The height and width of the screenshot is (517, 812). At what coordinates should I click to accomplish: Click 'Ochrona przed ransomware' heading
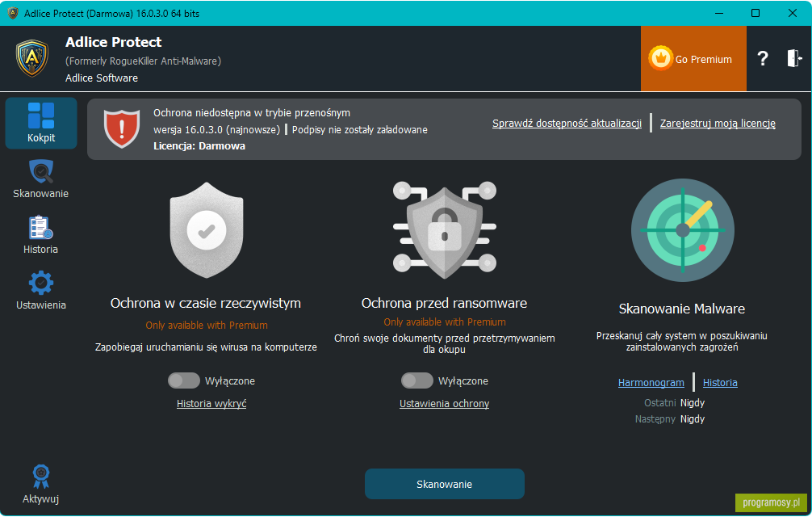point(444,304)
